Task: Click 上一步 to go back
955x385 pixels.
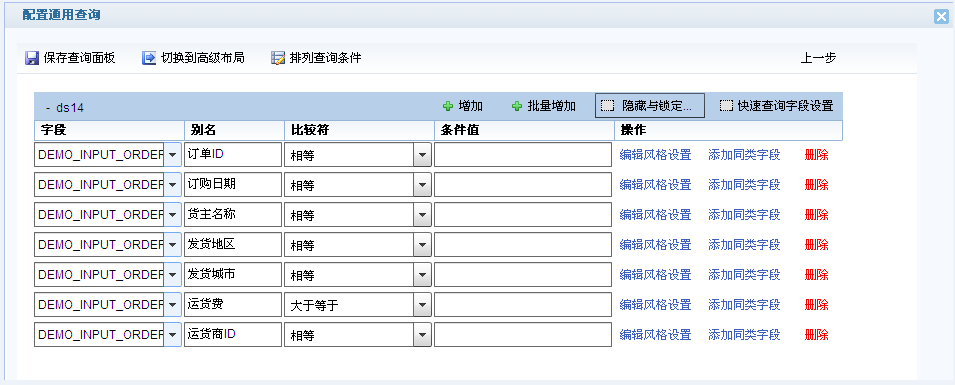Action: click(x=818, y=58)
